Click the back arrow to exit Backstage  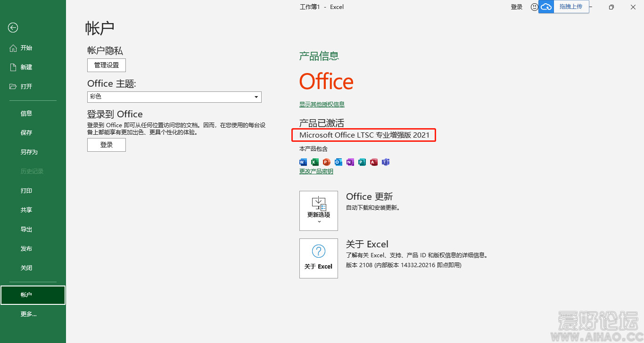pos(13,28)
